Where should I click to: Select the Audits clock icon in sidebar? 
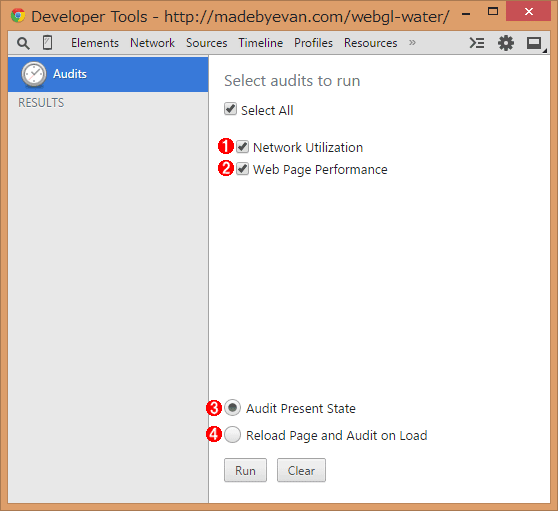(34, 74)
